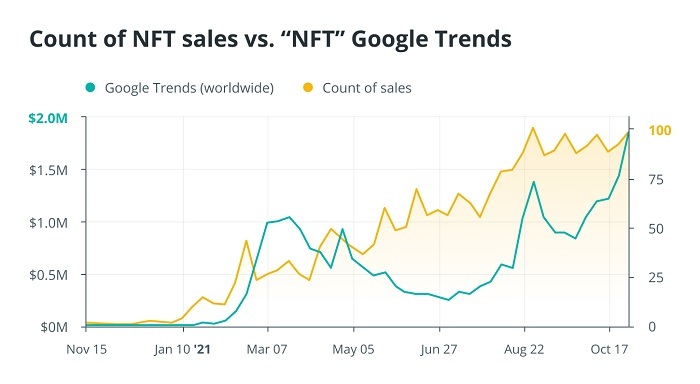
Task: Click the May 05 x-axis label
Action: pos(353,349)
